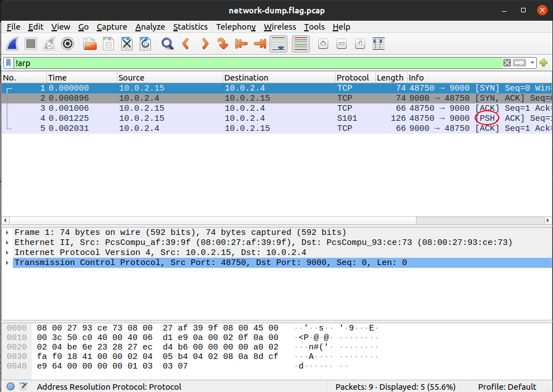The width and height of the screenshot is (553, 392).
Task: Open a capture file via folder icon
Action: pos(89,44)
